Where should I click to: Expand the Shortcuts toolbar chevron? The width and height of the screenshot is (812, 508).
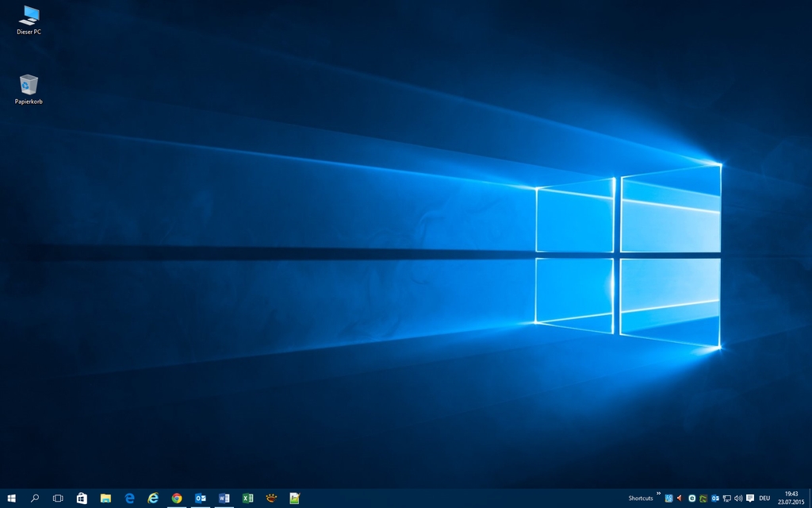[x=659, y=494]
